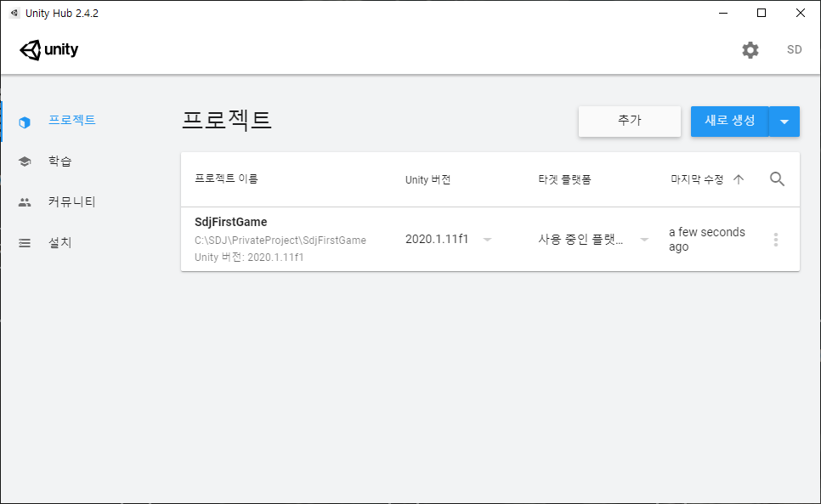Open the SD account menu

(795, 49)
